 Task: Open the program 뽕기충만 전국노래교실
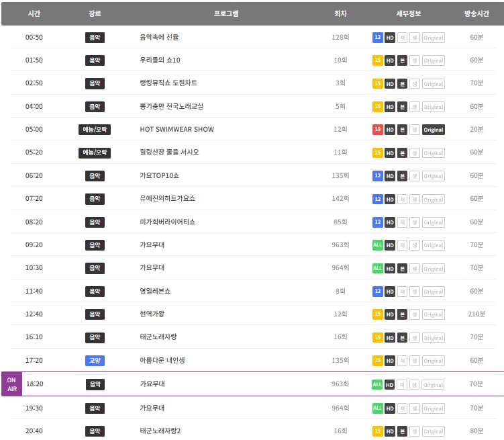(171, 106)
